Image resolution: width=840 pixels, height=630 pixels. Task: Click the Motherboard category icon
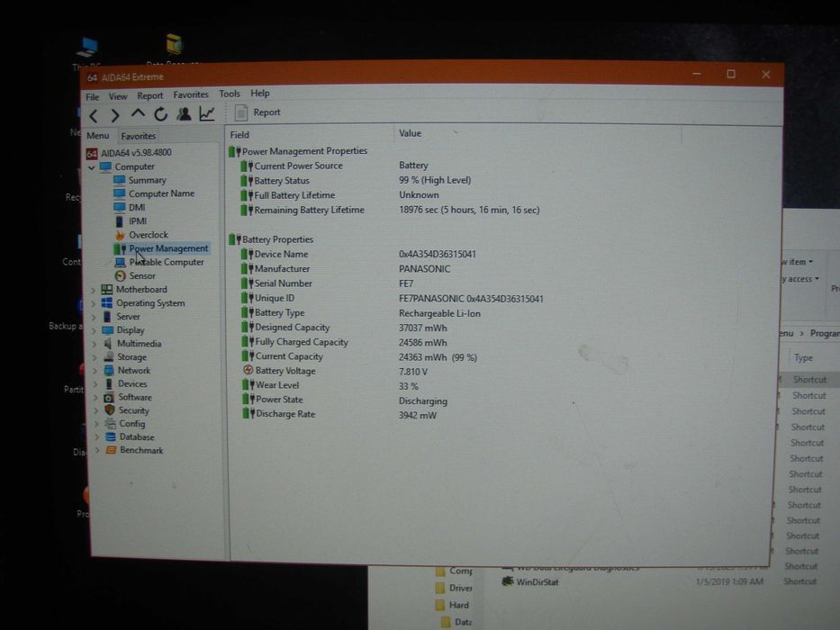(106, 290)
